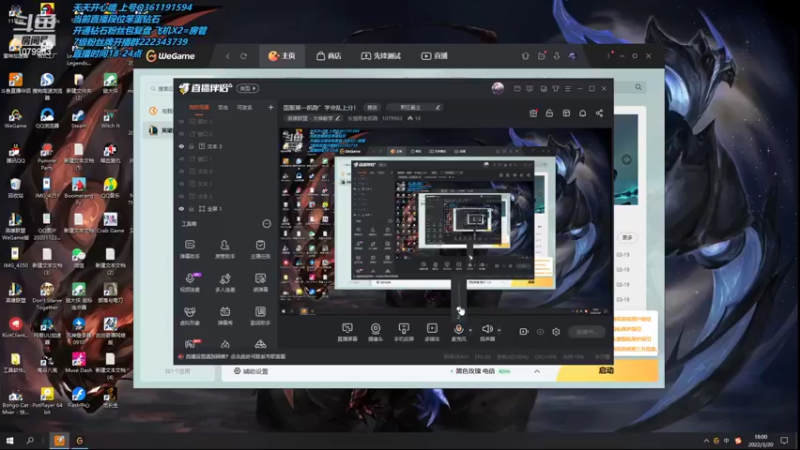The height and width of the screenshot is (450, 800).
Task: Switch to WeGame 直播 tab
Action: (x=434, y=56)
